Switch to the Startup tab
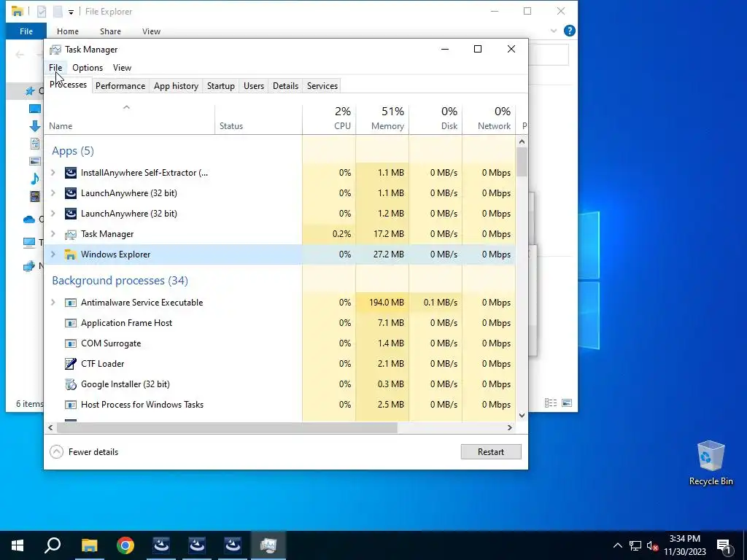Image resolution: width=747 pixels, height=560 pixels. point(220,86)
